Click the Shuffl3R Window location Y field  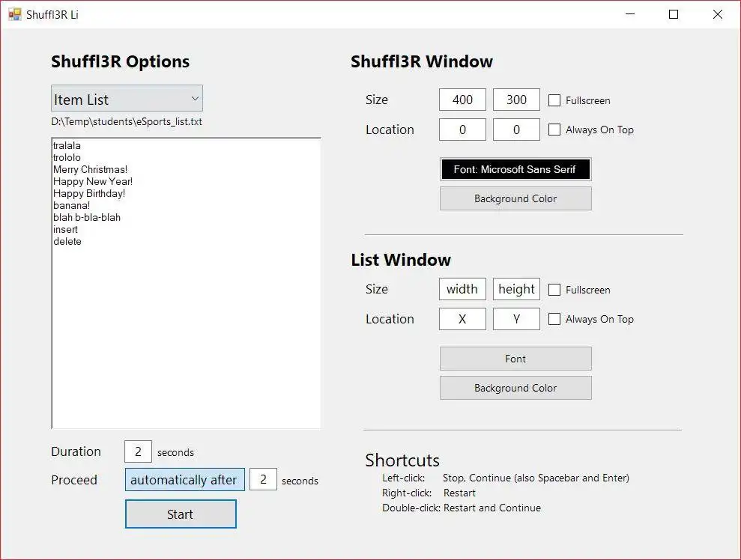[x=516, y=130]
